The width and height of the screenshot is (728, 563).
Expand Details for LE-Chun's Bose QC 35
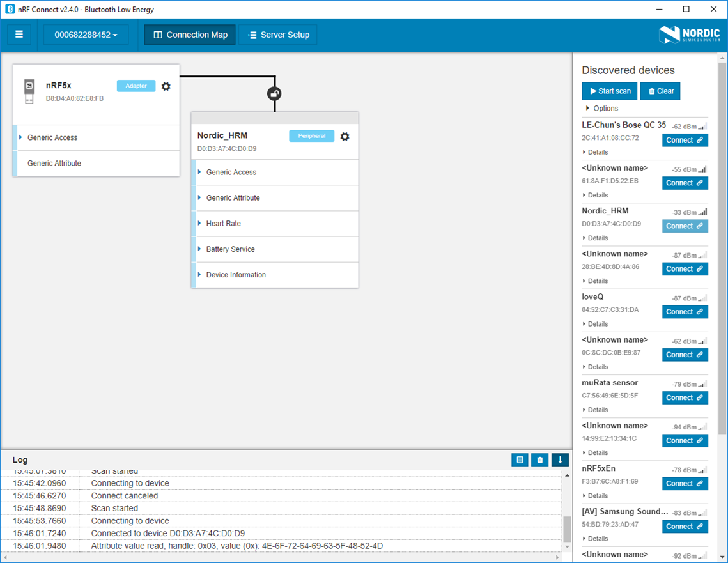pos(595,152)
